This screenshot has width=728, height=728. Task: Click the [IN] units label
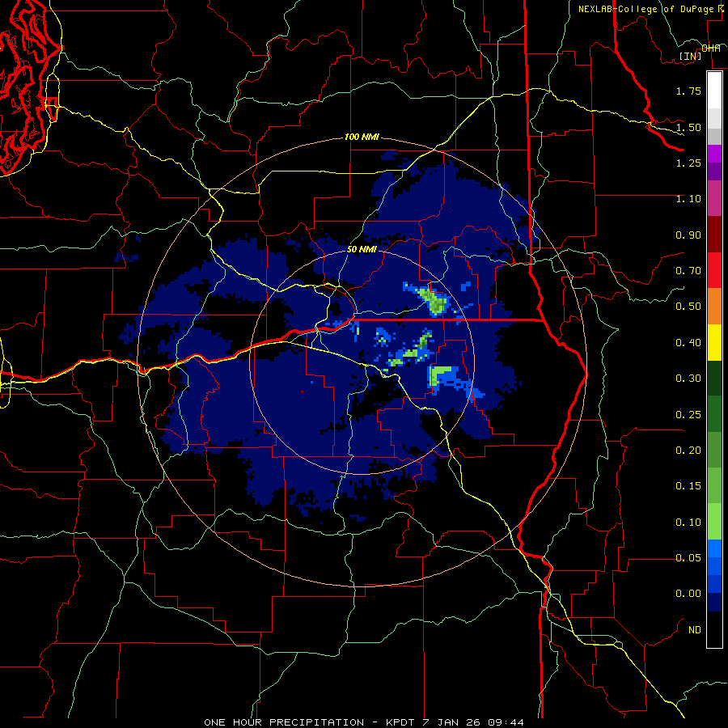691,56
